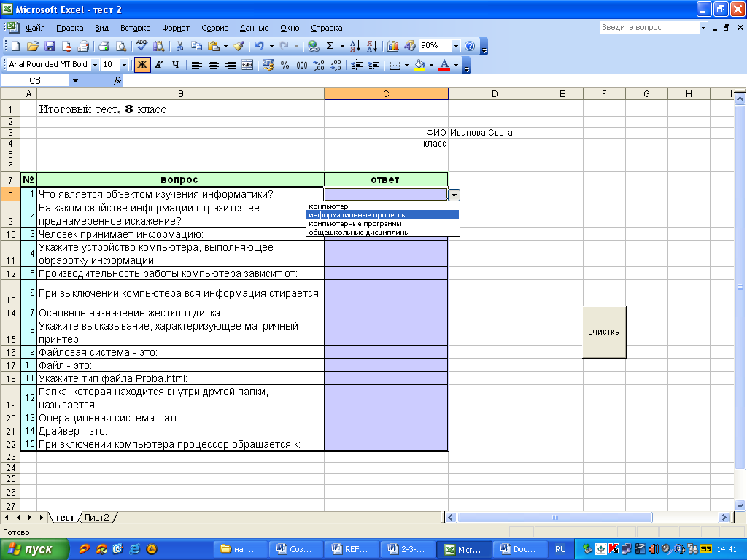Image resolution: width=747 pixels, height=560 pixels.
Task: Open Print Preview icon
Action: pyautogui.click(x=121, y=46)
